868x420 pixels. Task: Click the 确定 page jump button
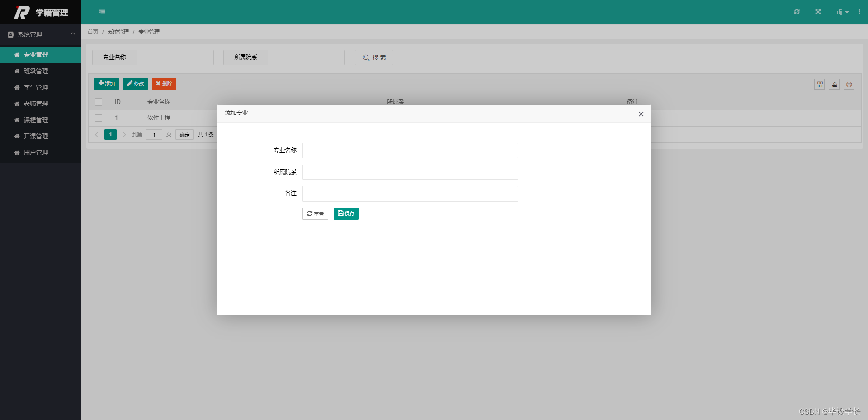[x=184, y=135]
